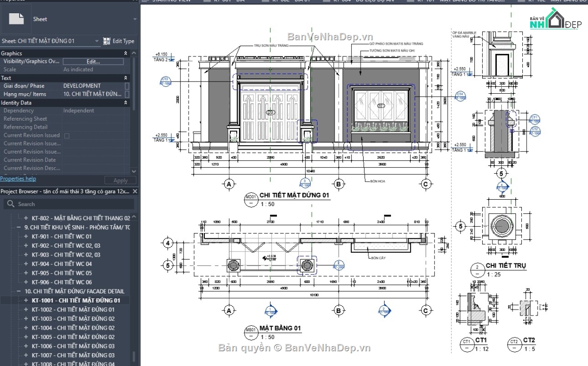Select grid bubble B under the elevation view
Viewport: 588px width, 366px height.
click(x=339, y=184)
